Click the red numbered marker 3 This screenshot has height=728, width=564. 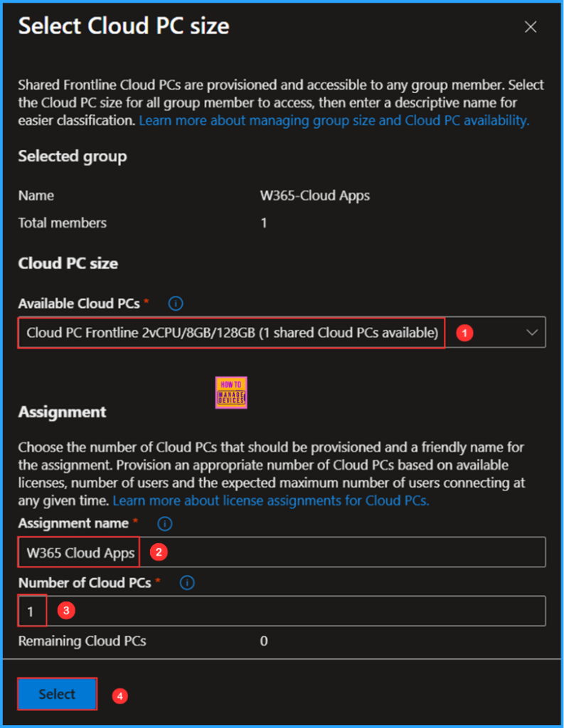click(65, 610)
